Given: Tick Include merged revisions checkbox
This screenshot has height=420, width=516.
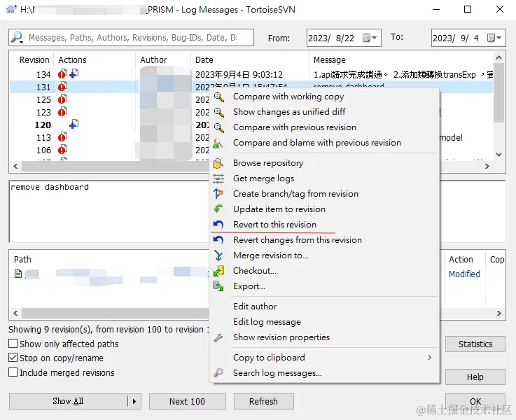Looking at the screenshot, I should (13, 372).
